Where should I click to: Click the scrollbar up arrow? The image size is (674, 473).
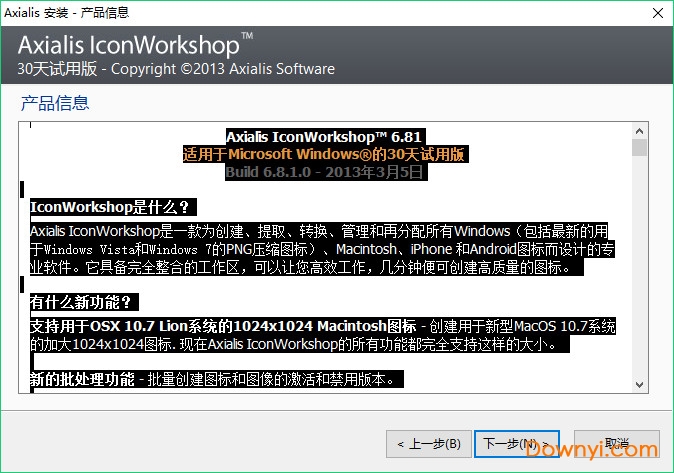point(639,130)
